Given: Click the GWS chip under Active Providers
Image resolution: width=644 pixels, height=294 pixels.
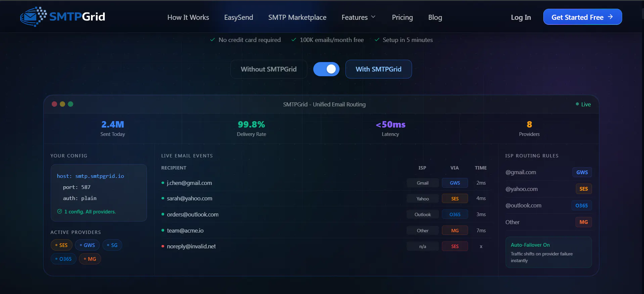Looking at the screenshot, I should point(87,245).
